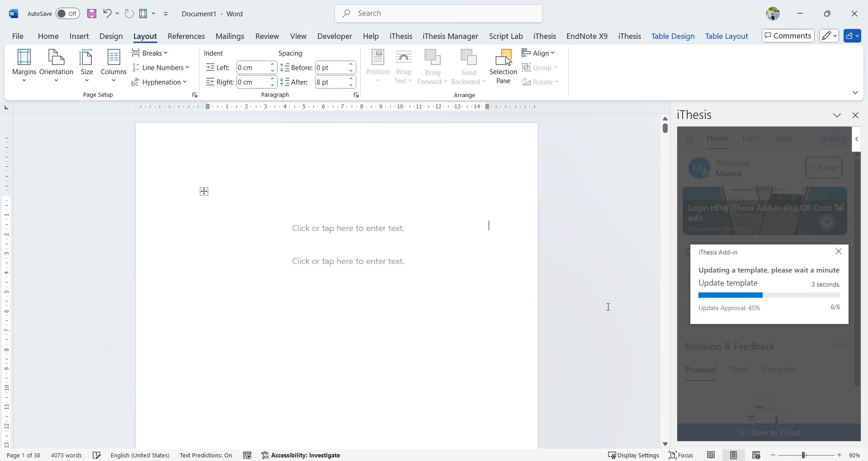The height and width of the screenshot is (461, 868).
Task: Click the Indent Left field
Action: [x=253, y=67]
